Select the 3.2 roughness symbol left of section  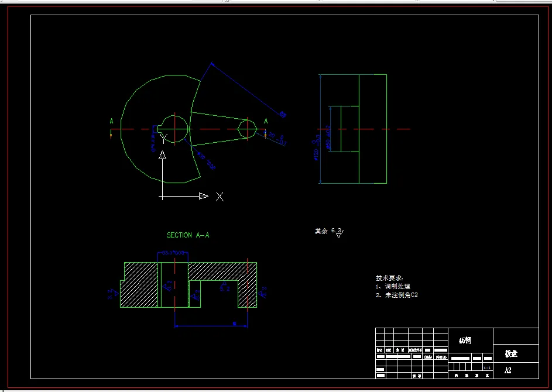112,294
